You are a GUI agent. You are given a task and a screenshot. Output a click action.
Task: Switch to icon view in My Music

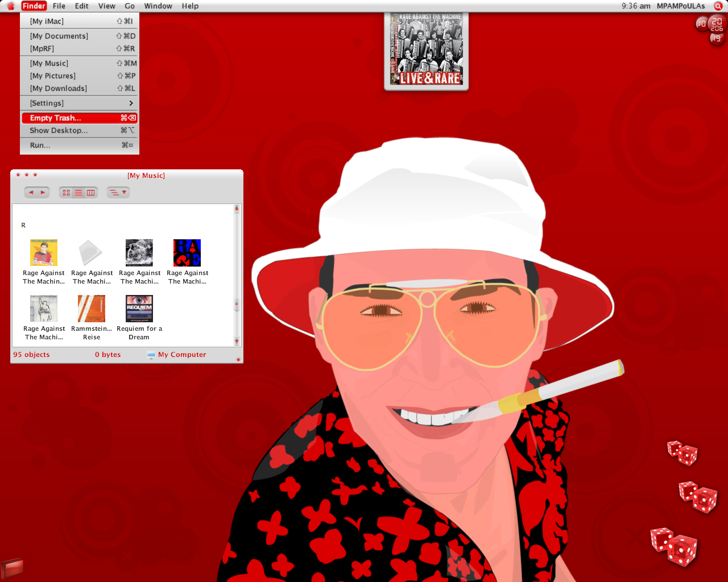66,193
